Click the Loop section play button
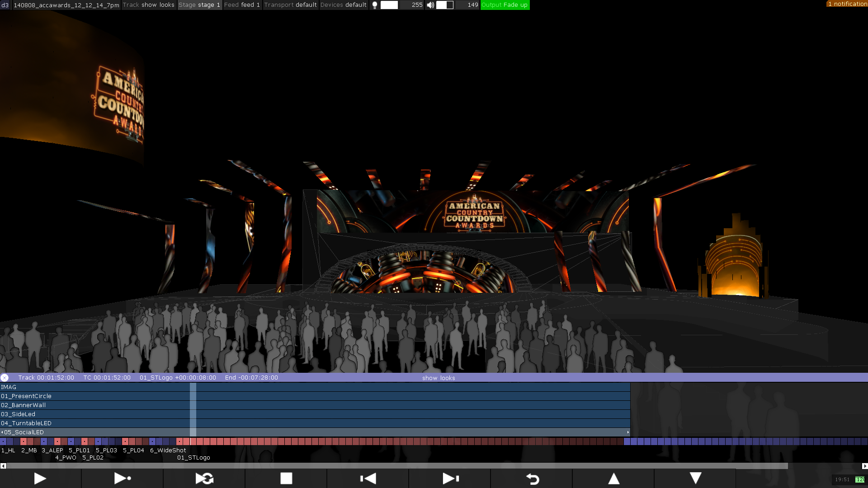Screen dimensions: 868x488 (x=204, y=479)
